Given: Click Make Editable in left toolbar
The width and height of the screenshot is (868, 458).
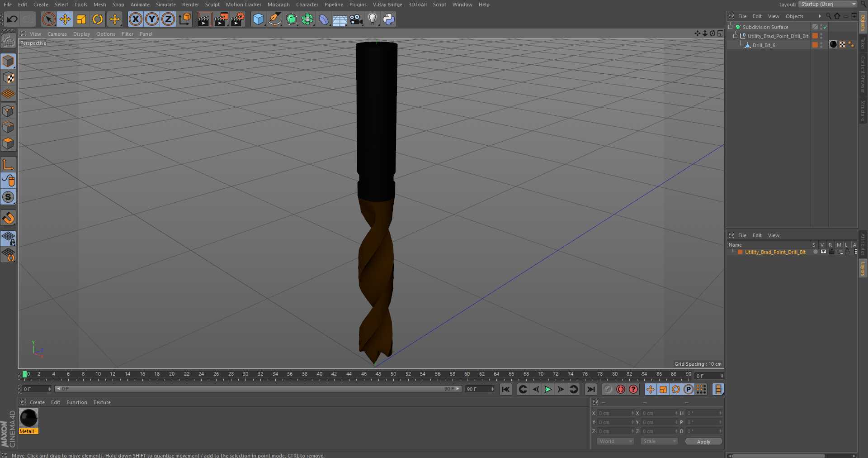Looking at the screenshot, I should click(x=8, y=41).
